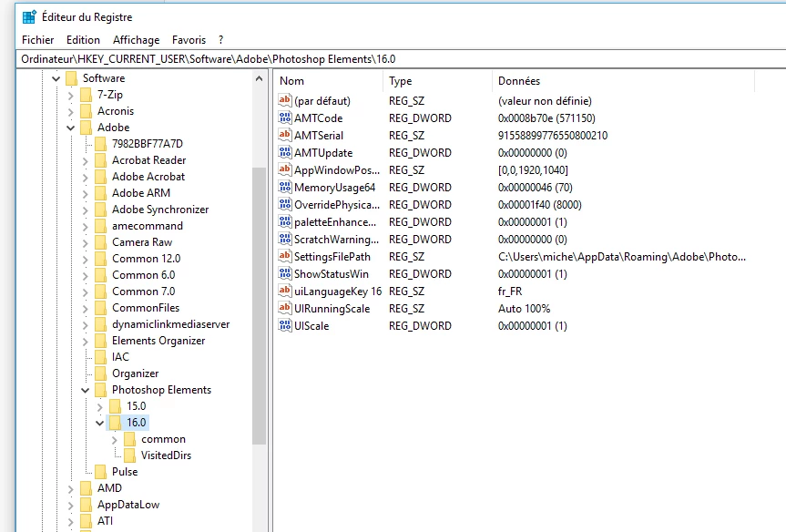
Task: Click the [0,0,1920,1040] data value
Action: tap(533, 170)
